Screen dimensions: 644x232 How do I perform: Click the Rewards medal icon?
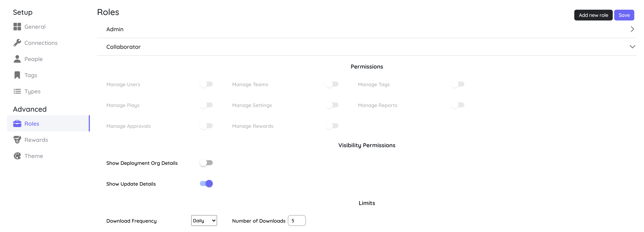(x=17, y=140)
